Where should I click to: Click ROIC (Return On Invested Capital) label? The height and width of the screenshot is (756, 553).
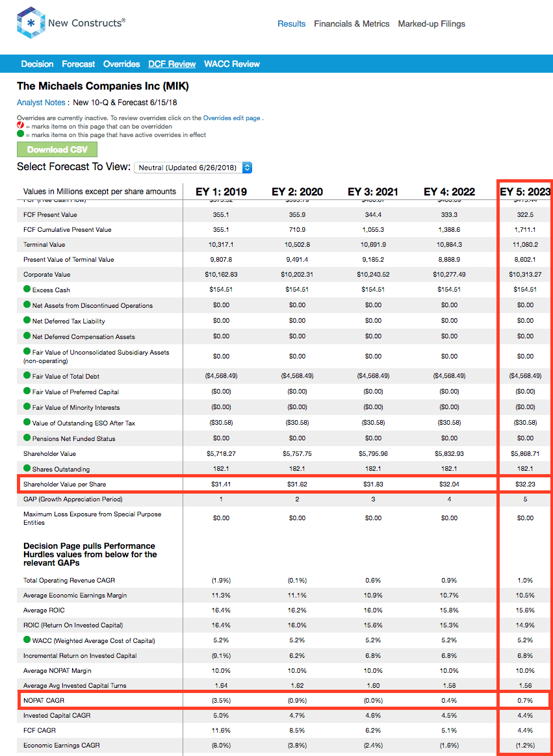click(73, 625)
